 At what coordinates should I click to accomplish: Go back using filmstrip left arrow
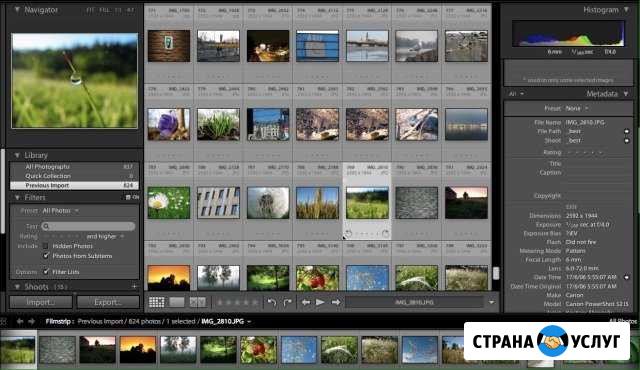[20, 321]
